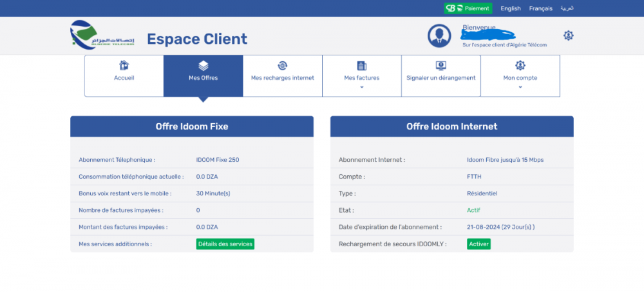Click the Mes factures document icon
Viewport: 644px width, 292px height.
tap(361, 66)
